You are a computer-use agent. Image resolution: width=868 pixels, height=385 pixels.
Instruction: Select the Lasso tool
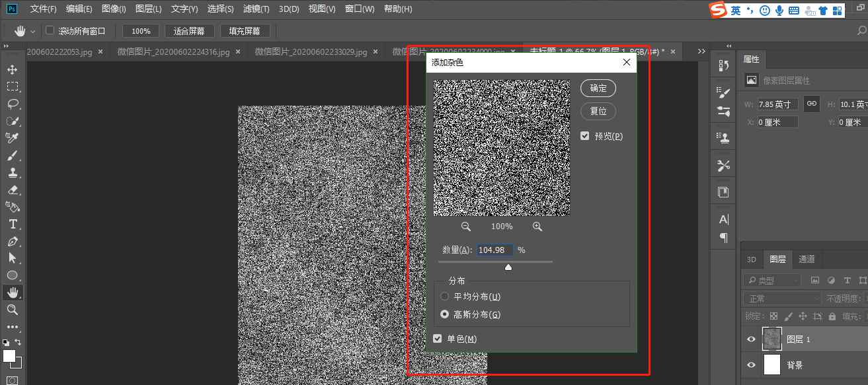(x=14, y=103)
